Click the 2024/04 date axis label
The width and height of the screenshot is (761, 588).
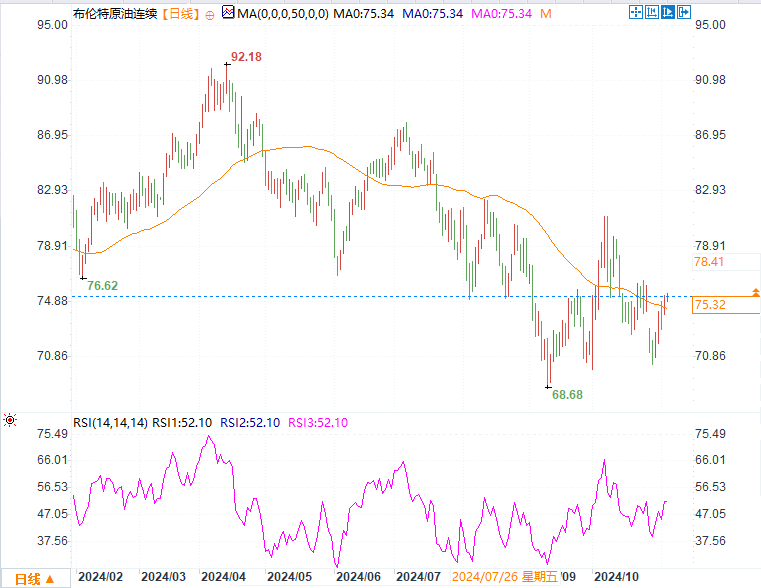click(x=223, y=577)
